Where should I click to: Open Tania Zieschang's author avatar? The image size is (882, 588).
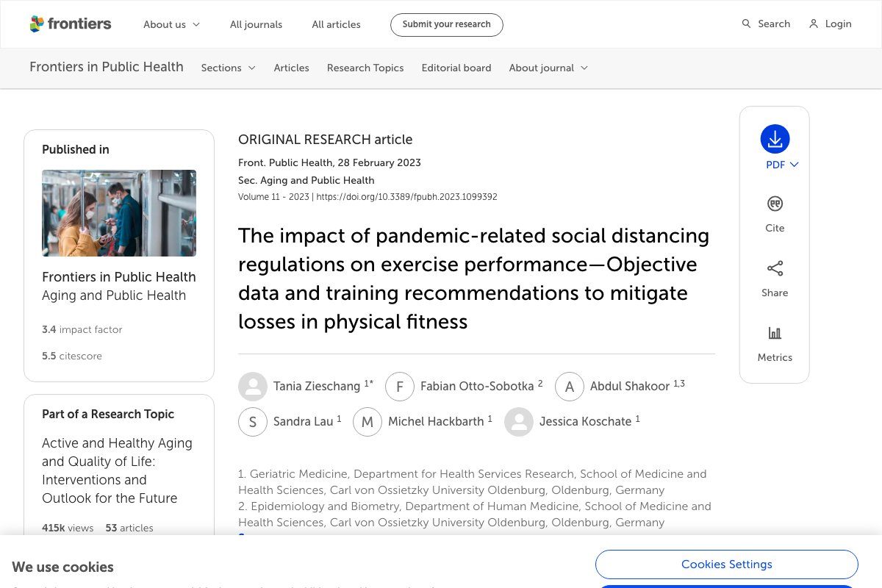click(253, 387)
